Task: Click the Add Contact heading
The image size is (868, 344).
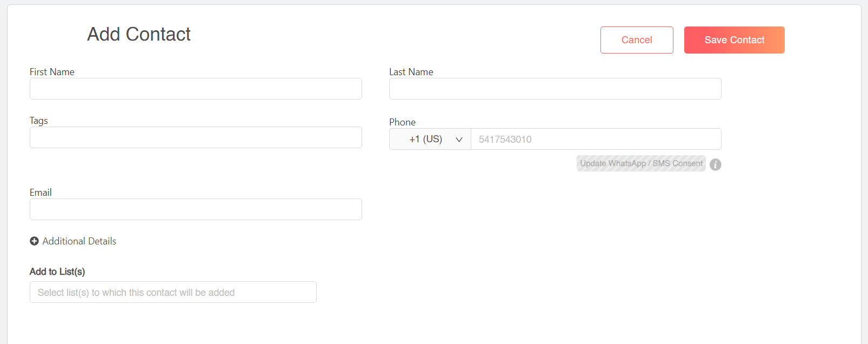Action: tap(138, 34)
